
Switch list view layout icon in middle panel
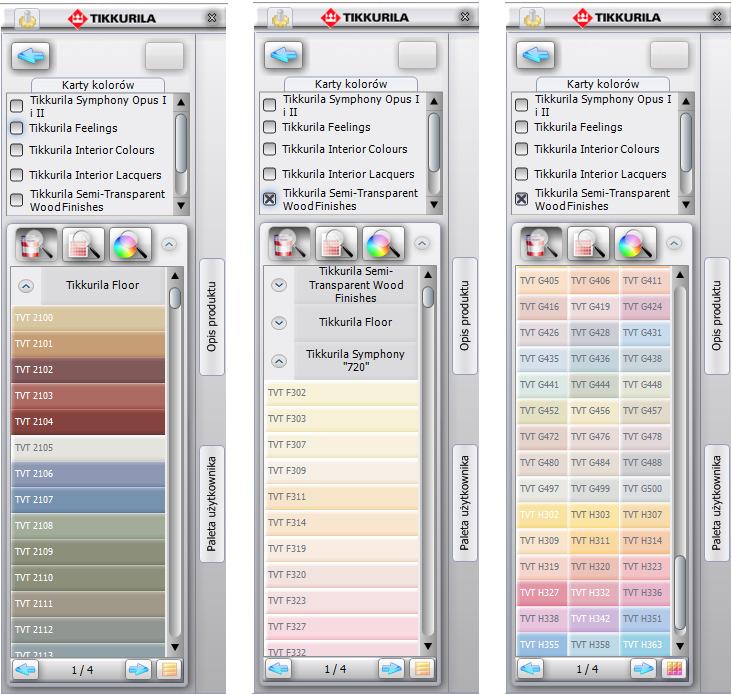click(422, 669)
